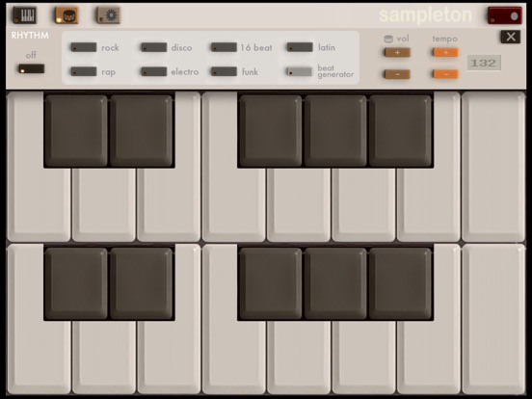The image size is (532, 399).
Task: Toggle the rhythm off switch
Action: (32, 68)
